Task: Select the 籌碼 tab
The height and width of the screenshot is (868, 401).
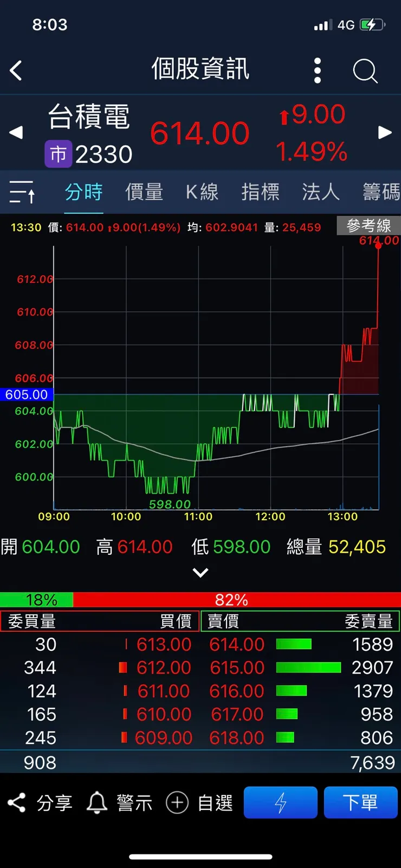Action: point(381,192)
